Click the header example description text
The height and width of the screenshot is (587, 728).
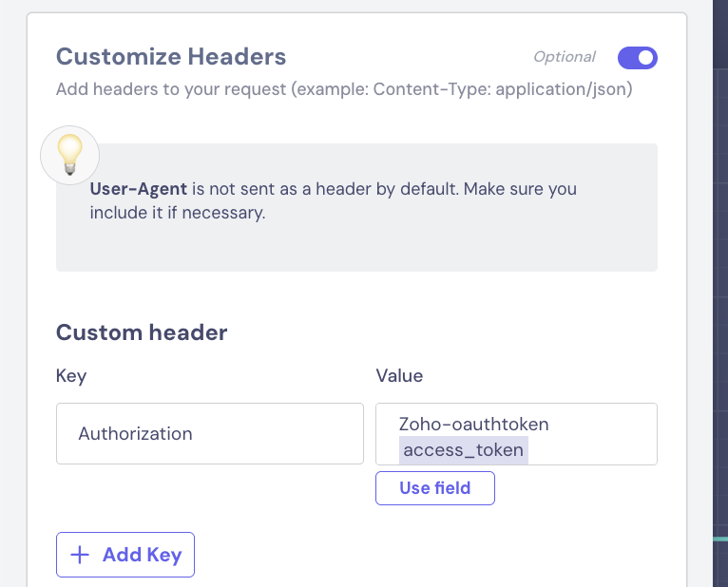(344, 89)
